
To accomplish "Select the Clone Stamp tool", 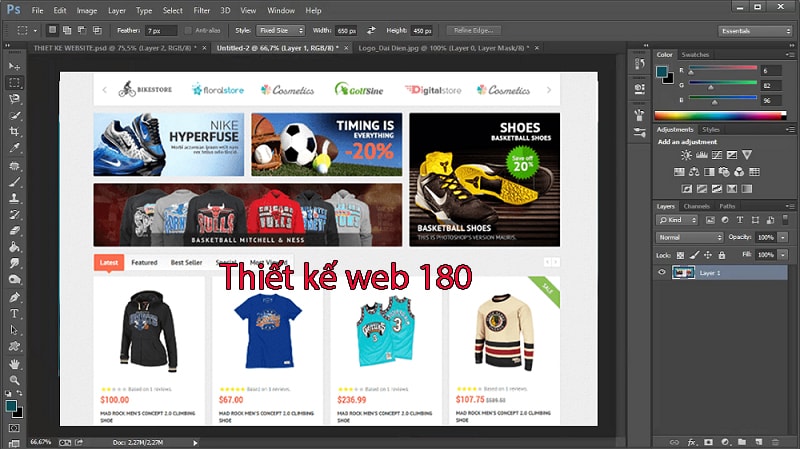I will pos(14,198).
